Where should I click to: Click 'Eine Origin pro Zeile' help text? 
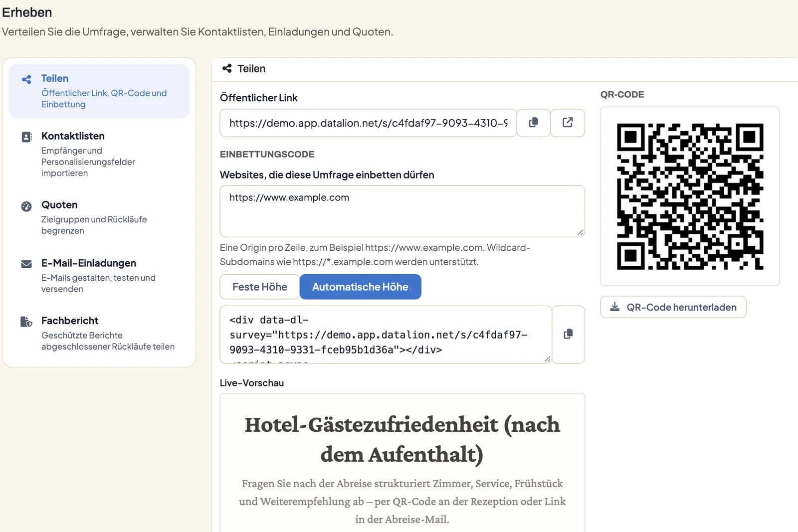pyautogui.click(x=375, y=254)
